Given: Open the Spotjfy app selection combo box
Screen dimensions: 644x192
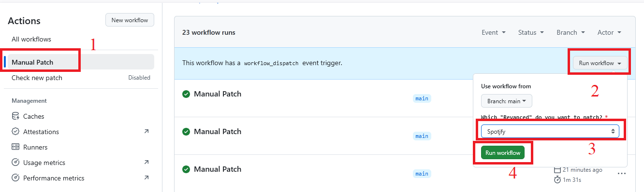Looking at the screenshot, I should [550, 131].
